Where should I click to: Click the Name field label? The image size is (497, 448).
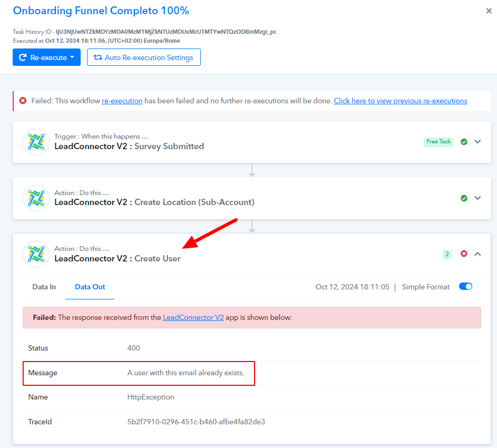click(x=38, y=397)
